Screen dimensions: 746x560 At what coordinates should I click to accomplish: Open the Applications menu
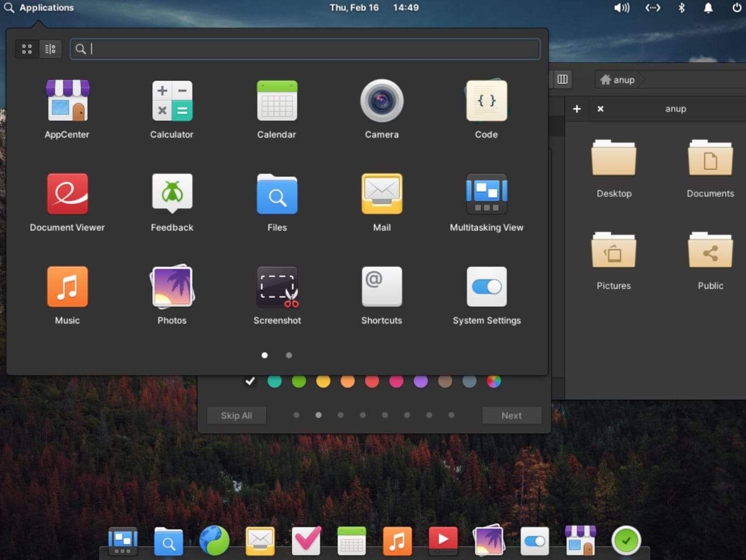(x=39, y=8)
